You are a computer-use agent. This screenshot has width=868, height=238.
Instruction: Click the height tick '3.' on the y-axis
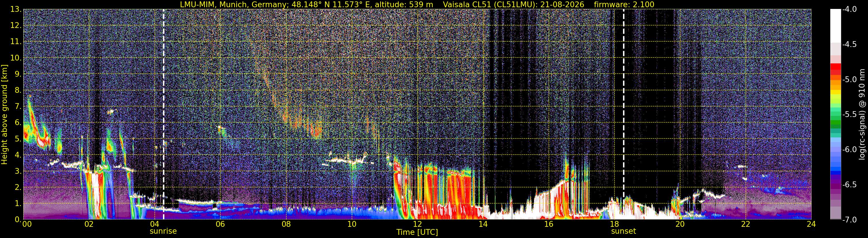click(x=18, y=171)
